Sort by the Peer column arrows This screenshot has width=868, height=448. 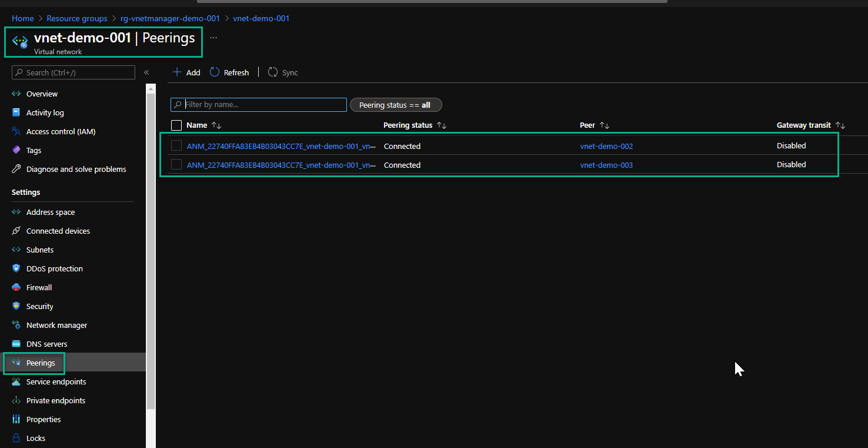pos(605,125)
